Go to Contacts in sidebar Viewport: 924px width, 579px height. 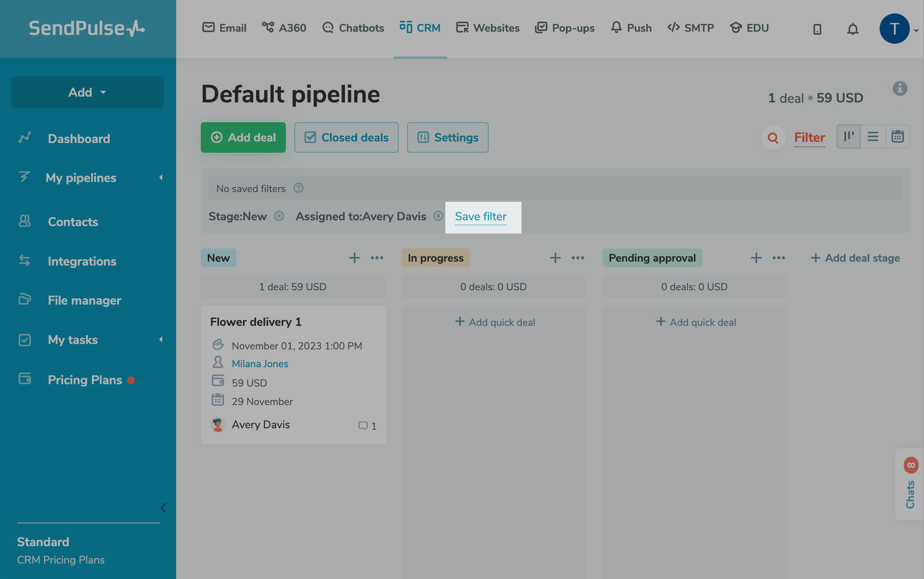[x=73, y=222]
